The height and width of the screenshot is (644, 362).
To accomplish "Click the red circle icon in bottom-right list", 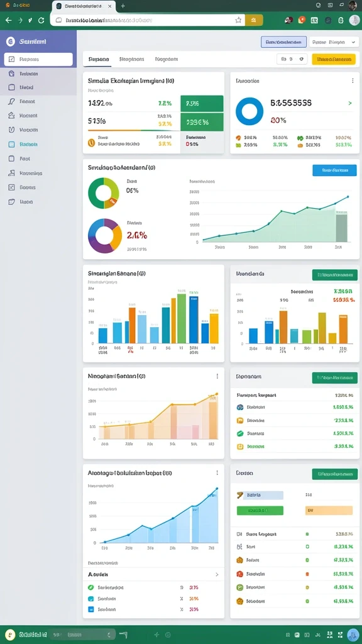I will [239, 574].
